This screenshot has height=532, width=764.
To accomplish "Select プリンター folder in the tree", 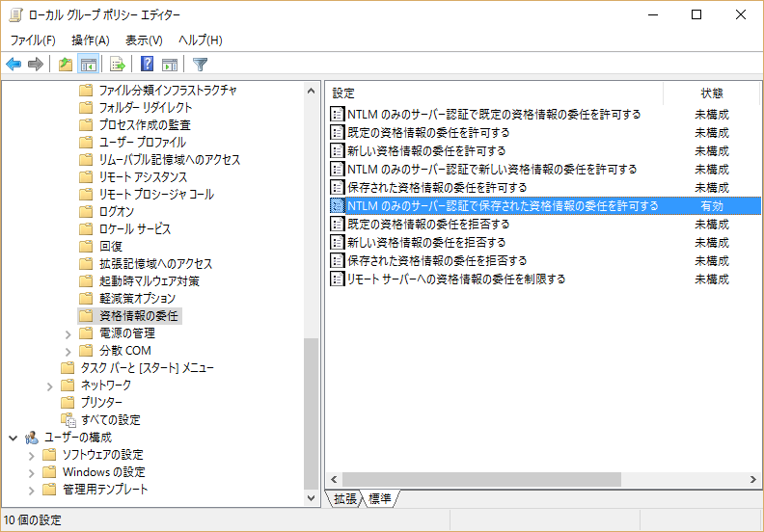I will point(101,402).
